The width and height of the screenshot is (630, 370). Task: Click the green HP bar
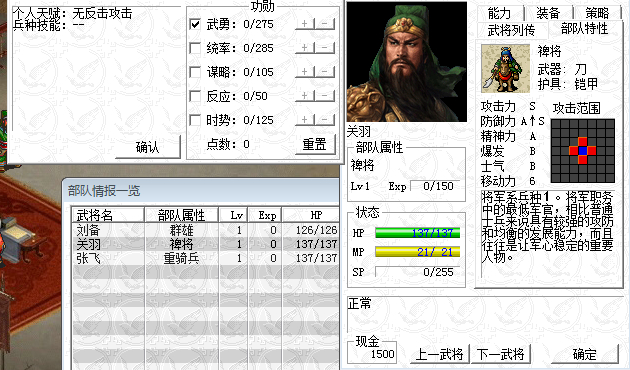point(417,233)
